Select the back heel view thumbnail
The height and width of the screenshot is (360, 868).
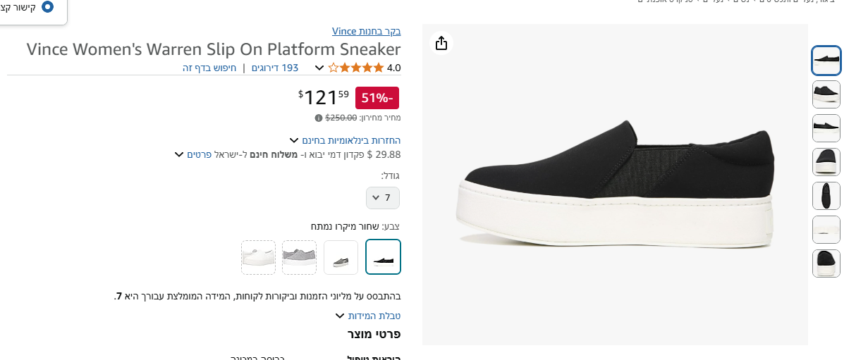(826, 162)
